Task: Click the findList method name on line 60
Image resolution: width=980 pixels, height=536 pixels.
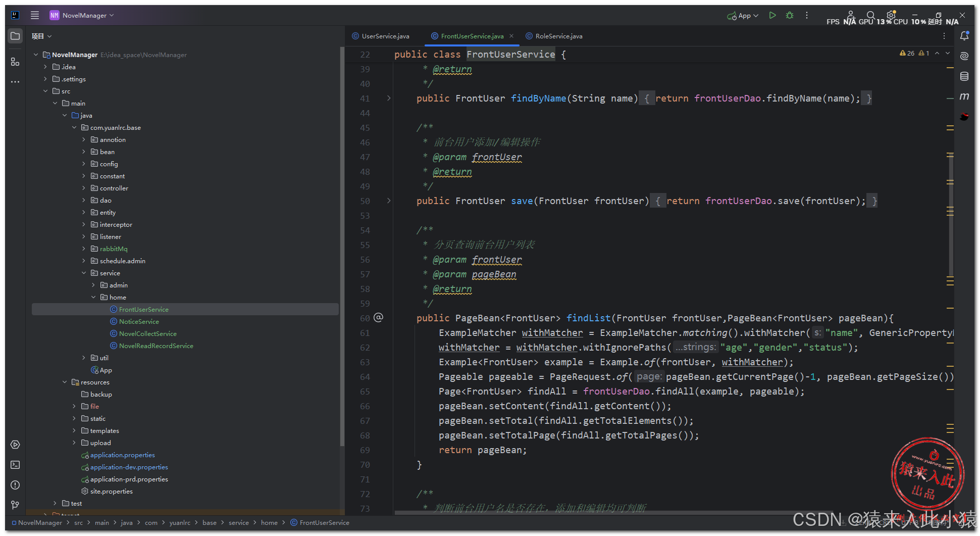Action: tap(588, 318)
